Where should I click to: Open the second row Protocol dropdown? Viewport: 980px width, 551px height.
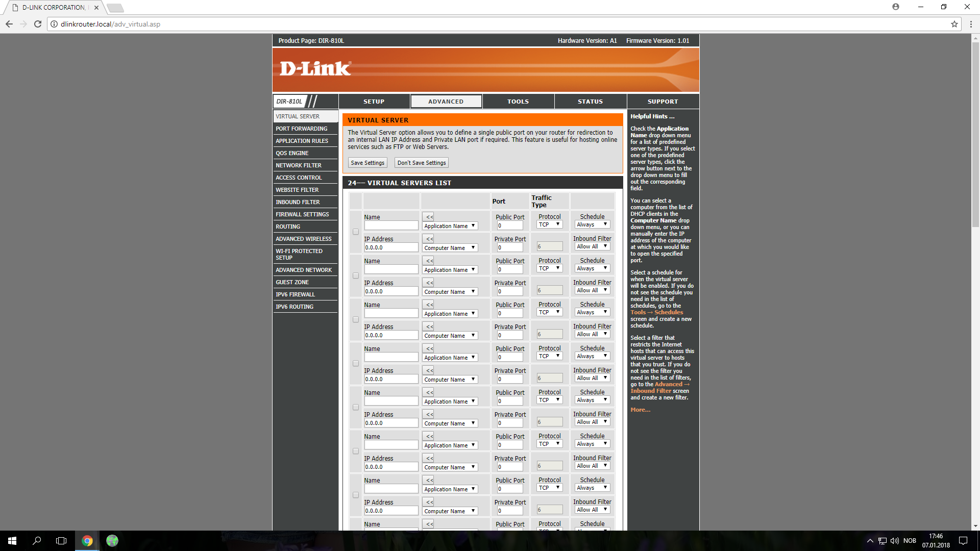click(x=550, y=268)
